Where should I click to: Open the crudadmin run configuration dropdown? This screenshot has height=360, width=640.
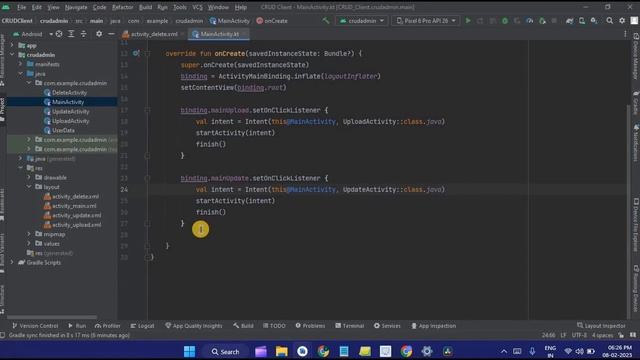coord(362,20)
